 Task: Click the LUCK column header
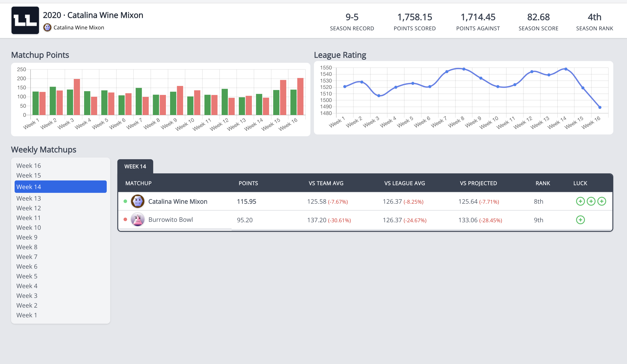tap(580, 183)
